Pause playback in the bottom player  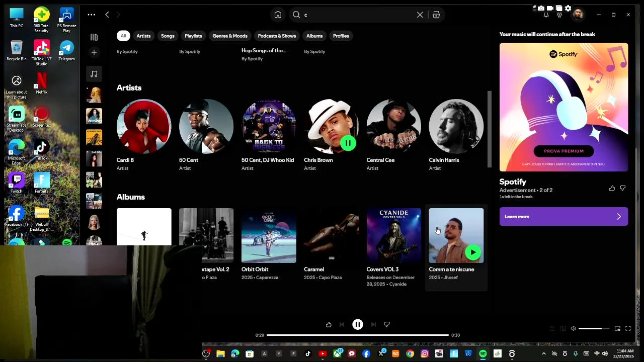pyautogui.click(x=358, y=325)
